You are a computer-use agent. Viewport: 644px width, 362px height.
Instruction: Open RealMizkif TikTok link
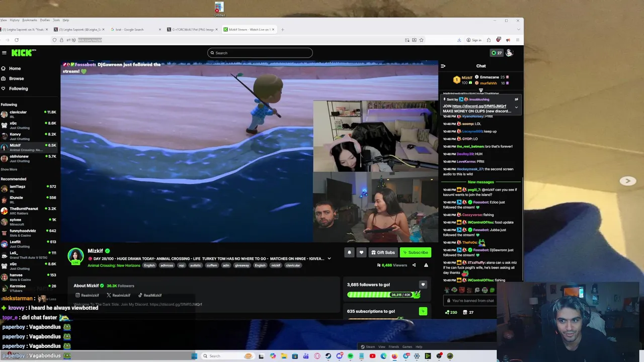150,295
